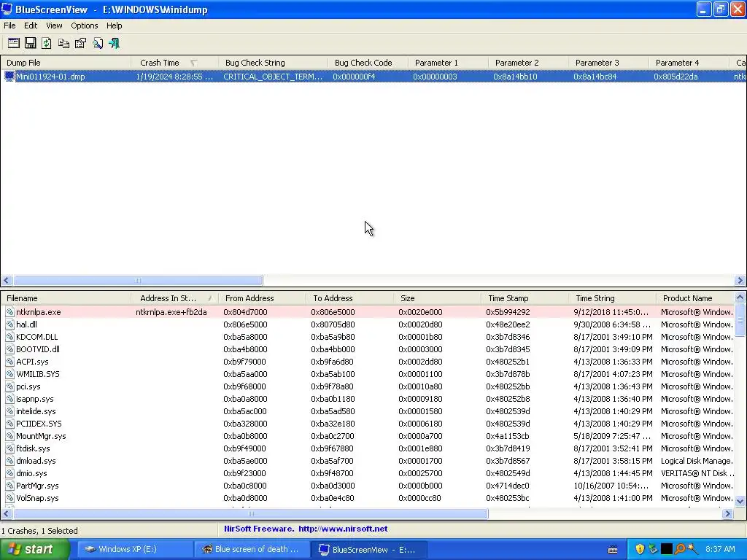
Task: Sort drivers by From Address column
Action: (262, 298)
